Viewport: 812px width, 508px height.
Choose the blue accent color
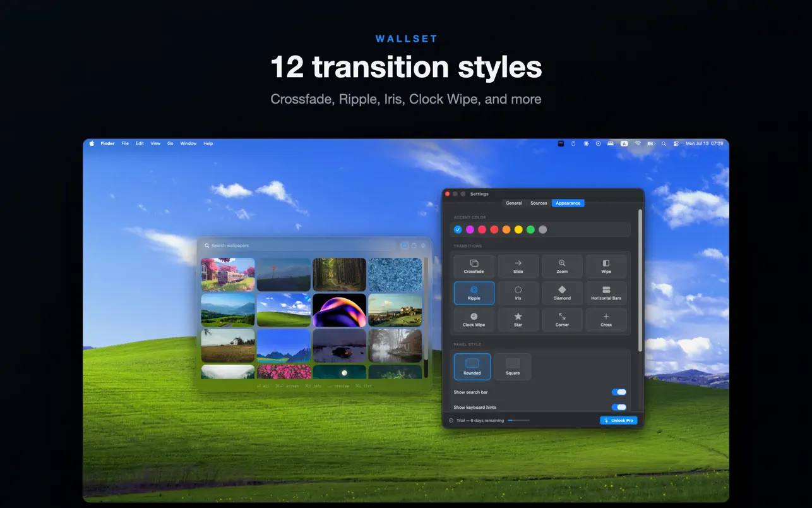pyautogui.click(x=458, y=229)
